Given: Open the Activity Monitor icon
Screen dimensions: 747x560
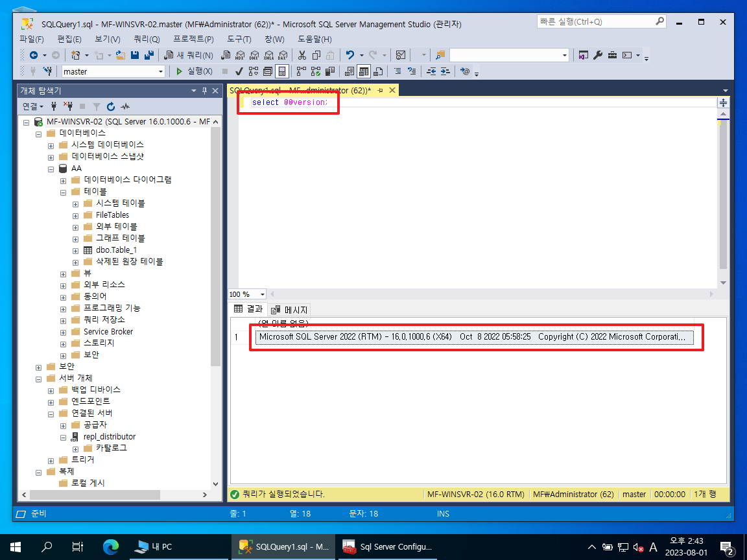Looking at the screenshot, I should (401, 55).
